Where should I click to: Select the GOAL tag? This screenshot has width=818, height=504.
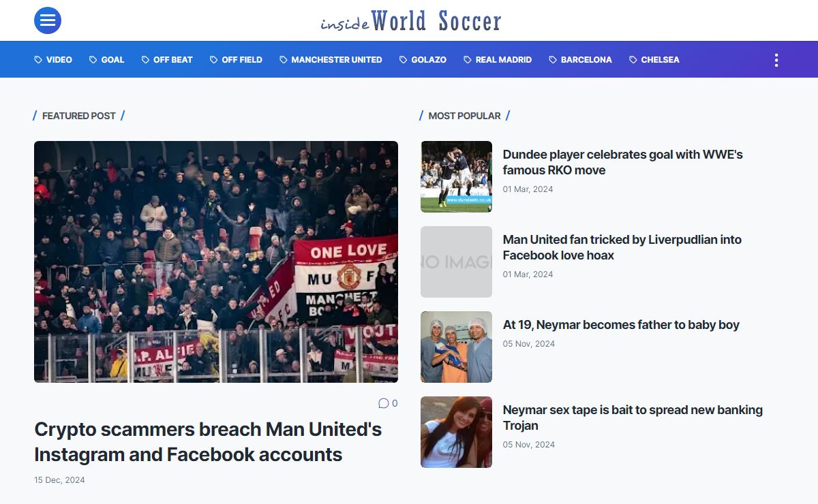[106, 60]
